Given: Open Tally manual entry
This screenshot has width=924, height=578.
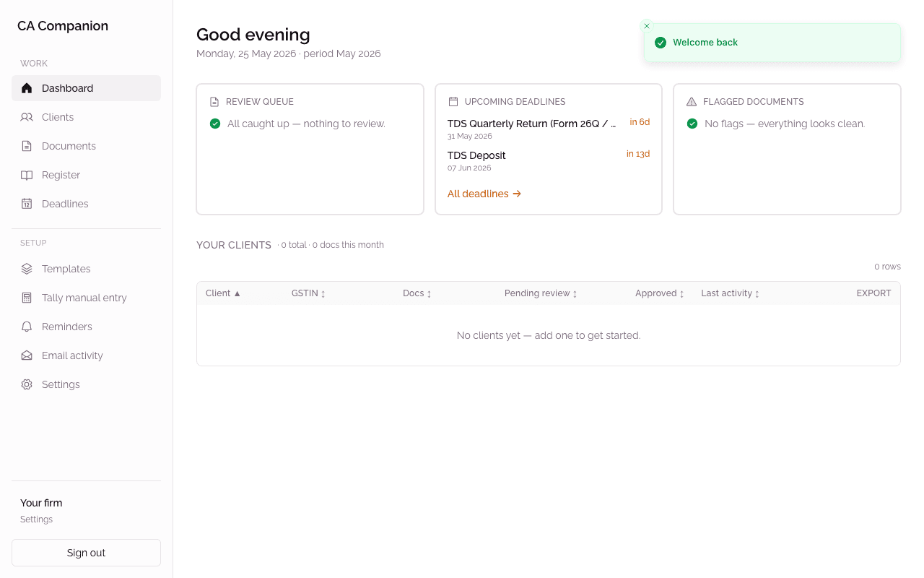Looking at the screenshot, I should coord(86,298).
